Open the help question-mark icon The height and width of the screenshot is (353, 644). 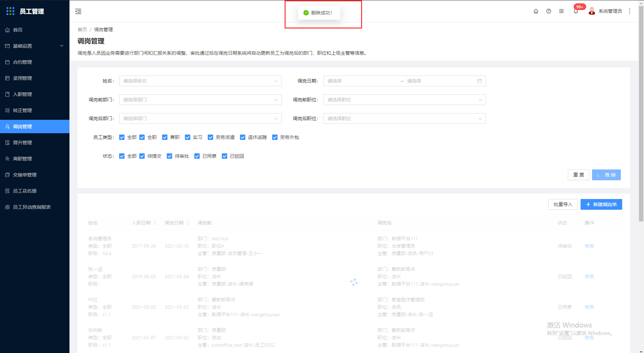(549, 11)
